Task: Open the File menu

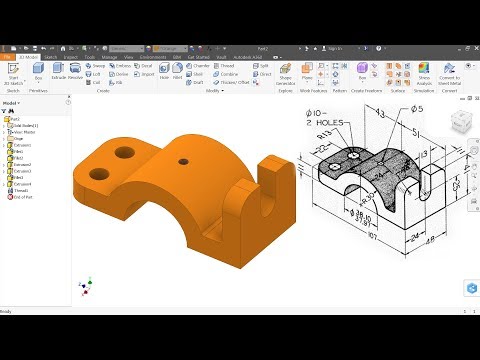Action: [7, 57]
